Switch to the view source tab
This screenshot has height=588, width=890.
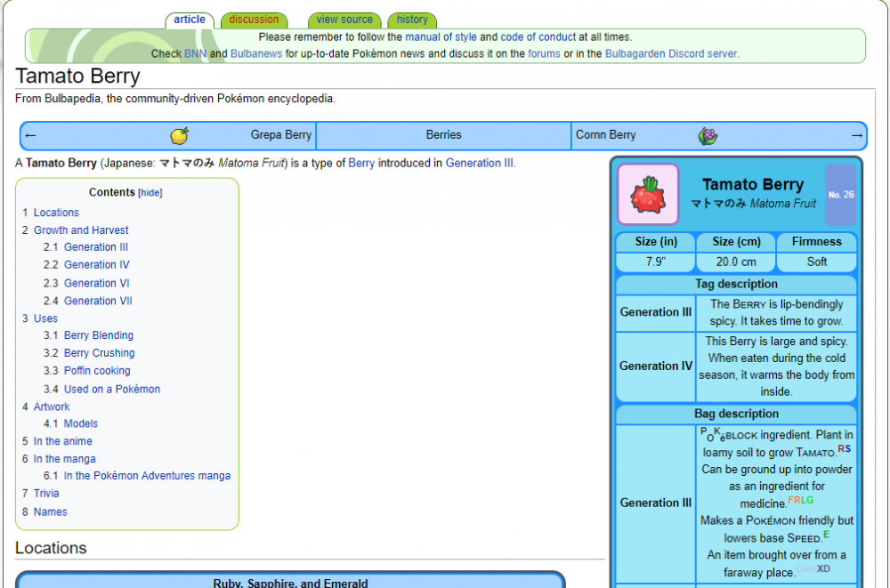click(x=344, y=20)
